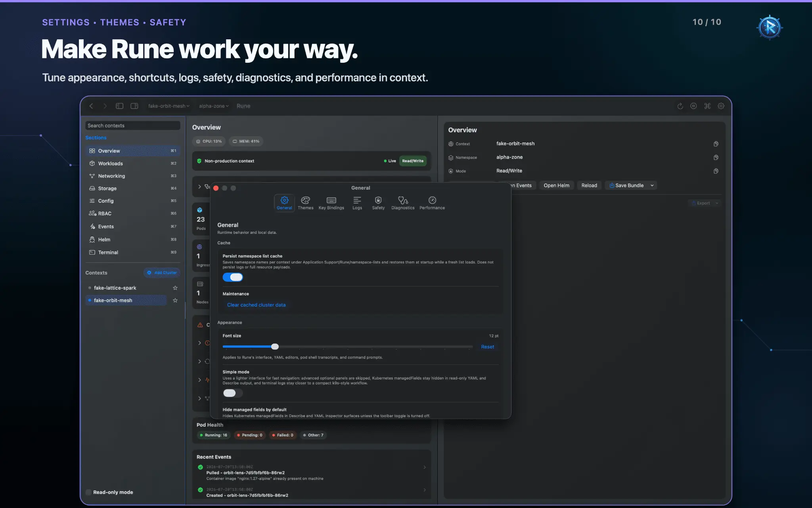This screenshot has height=508, width=812.
Task: Click the refresh icon in toolbar
Action: click(x=680, y=106)
